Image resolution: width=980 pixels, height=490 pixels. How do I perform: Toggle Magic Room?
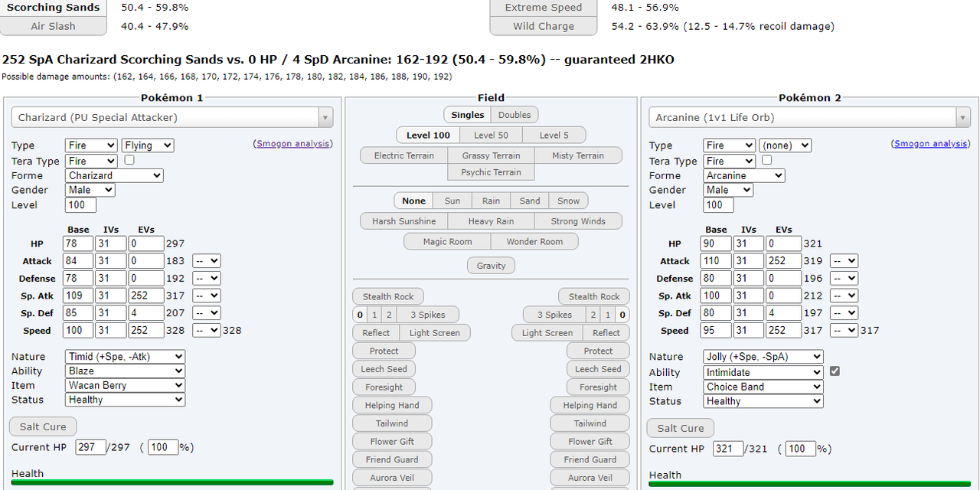[447, 241]
